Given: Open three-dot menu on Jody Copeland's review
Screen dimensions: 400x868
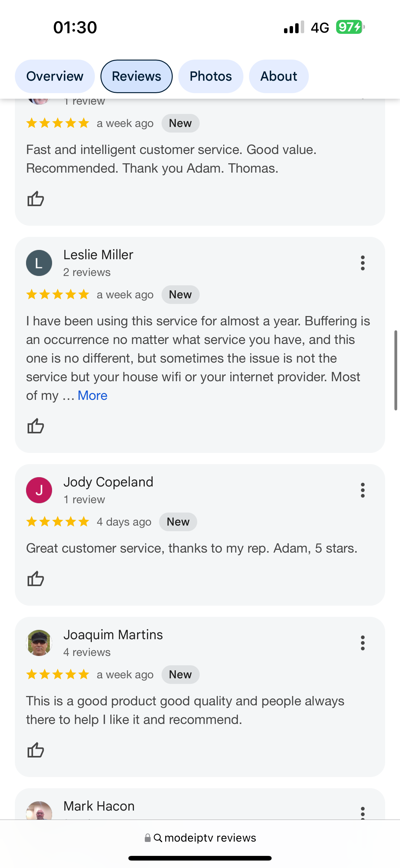Looking at the screenshot, I should point(362,490).
